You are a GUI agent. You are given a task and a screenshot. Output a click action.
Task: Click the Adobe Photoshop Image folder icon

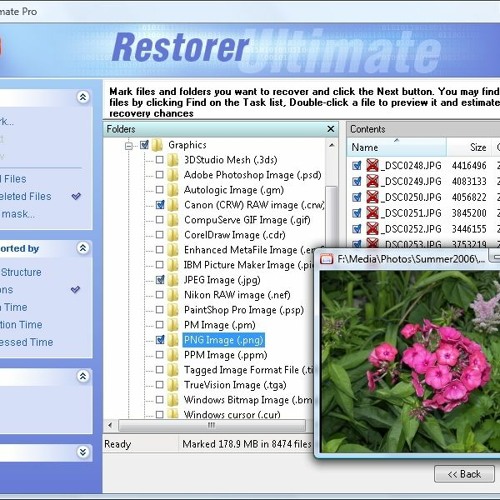(x=173, y=175)
